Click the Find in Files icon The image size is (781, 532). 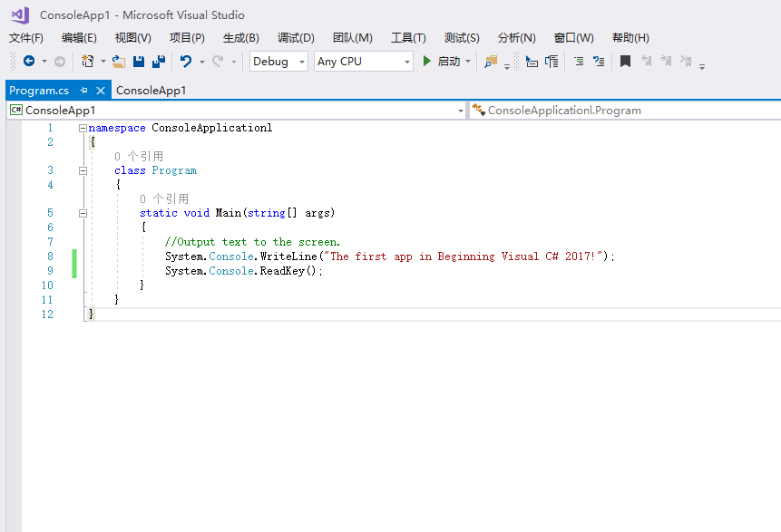[x=491, y=62]
